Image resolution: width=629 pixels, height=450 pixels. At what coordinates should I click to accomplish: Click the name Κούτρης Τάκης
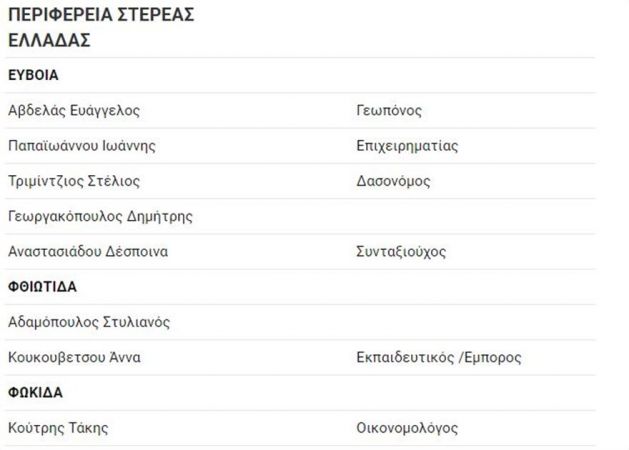pos(58,428)
